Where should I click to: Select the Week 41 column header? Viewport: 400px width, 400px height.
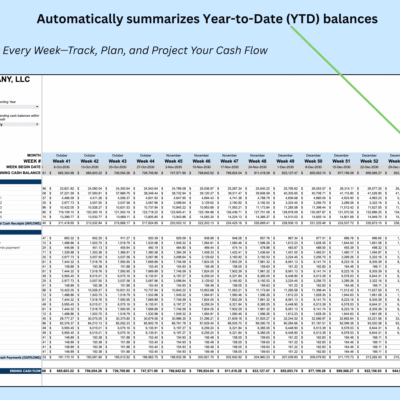(x=62, y=161)
